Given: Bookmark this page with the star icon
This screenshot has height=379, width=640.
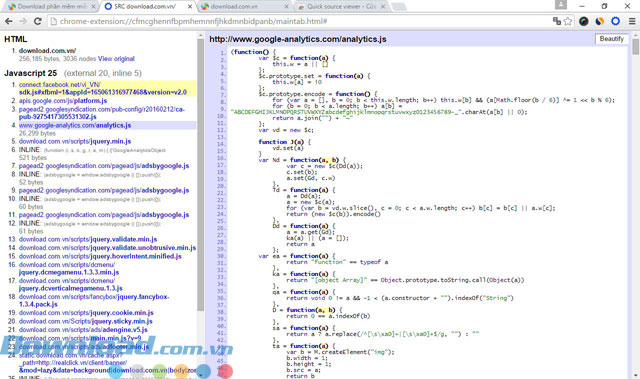Looking at the screenshot, I should pos(568,21).
